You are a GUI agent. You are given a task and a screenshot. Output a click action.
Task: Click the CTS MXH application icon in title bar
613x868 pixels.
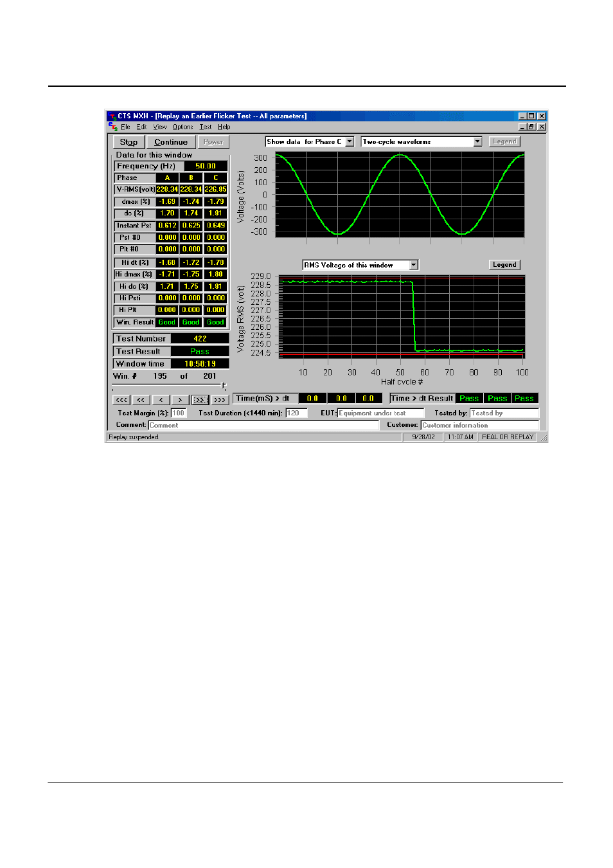click(x=112, y=116)
